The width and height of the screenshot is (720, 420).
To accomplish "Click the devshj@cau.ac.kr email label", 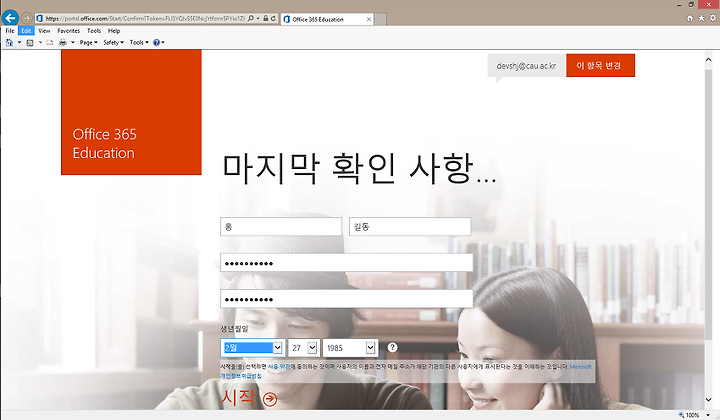I will click(526, 66).
